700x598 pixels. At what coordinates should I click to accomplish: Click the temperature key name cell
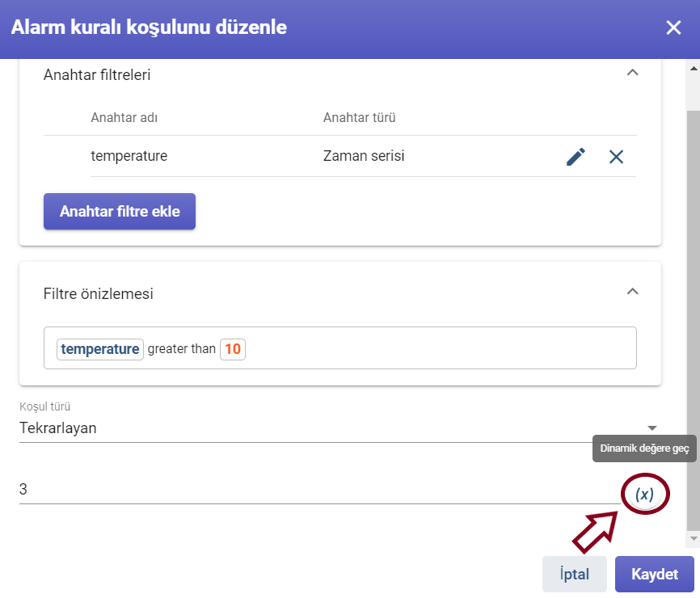click(x=129, y=156)
